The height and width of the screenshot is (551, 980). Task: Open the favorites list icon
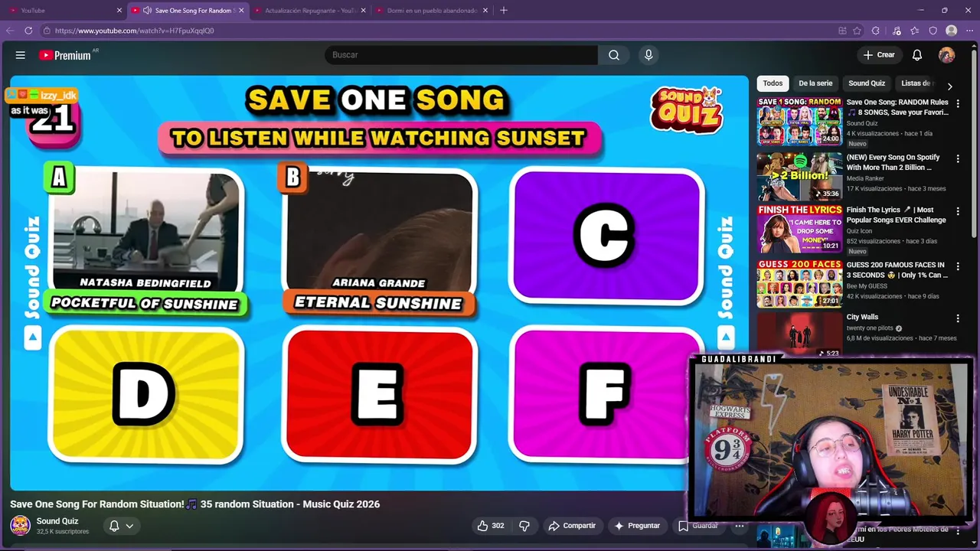(x=915, y=31)
